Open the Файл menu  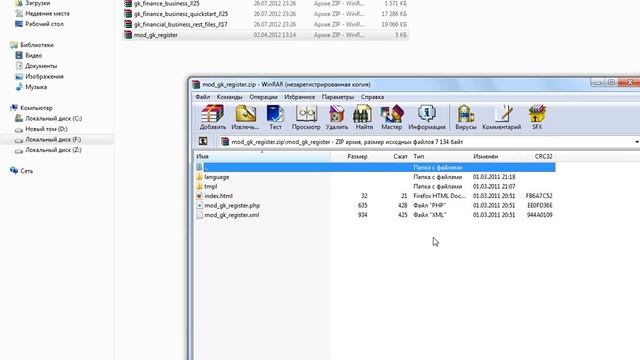pyautogui.click(x=202, y=97)
